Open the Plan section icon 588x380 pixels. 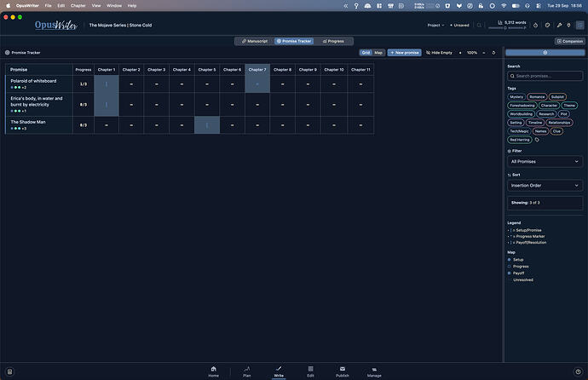coord(247,369)
